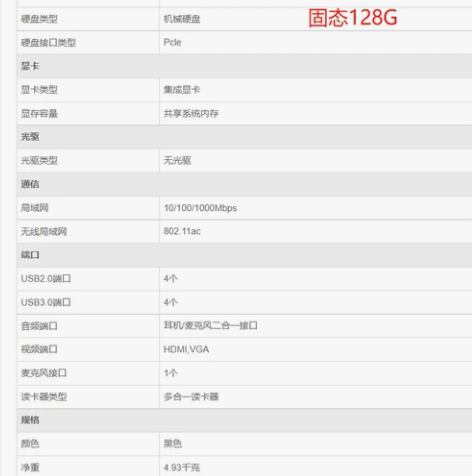Screen dimensions: 472x476
Task: Select the 显存容量 label
Action: [x=39, y=114]
